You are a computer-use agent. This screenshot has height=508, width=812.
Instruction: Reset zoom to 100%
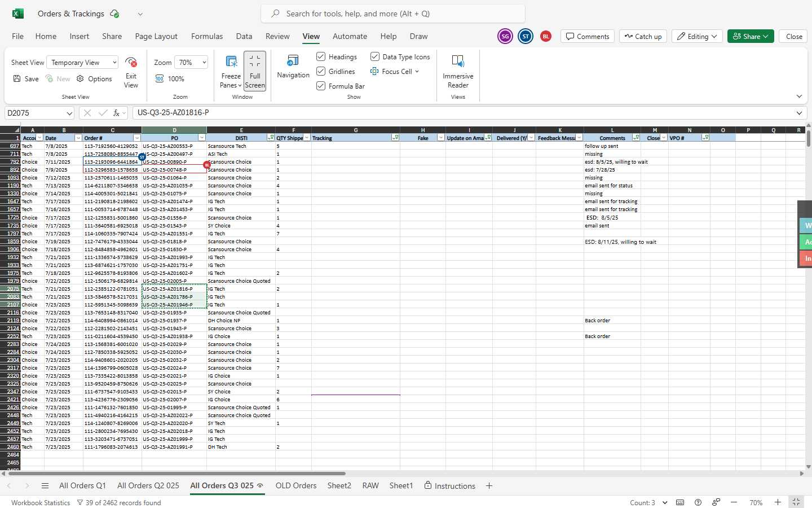pyautogui.click(x=170, y=79)
